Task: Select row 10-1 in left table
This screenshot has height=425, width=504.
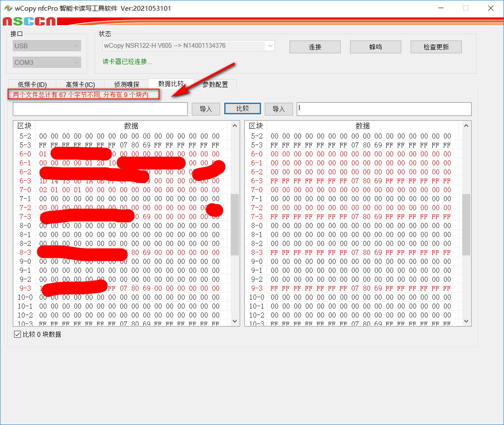Action: 122,306
